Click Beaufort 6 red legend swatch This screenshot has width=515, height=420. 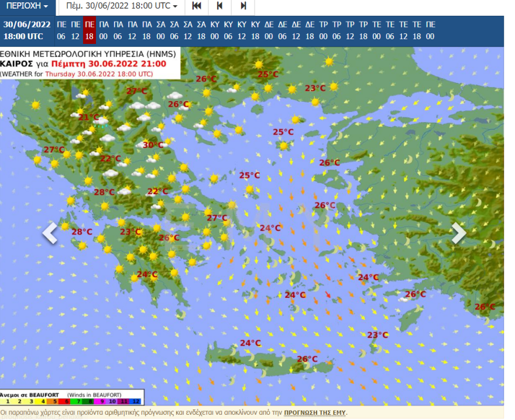point(66,402)
